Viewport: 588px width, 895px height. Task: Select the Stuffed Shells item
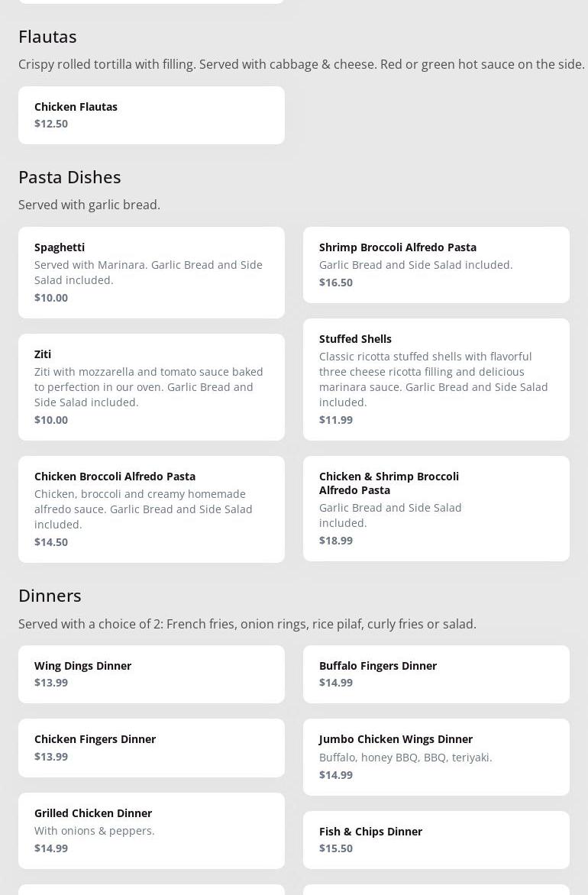[x=436, y=379]
